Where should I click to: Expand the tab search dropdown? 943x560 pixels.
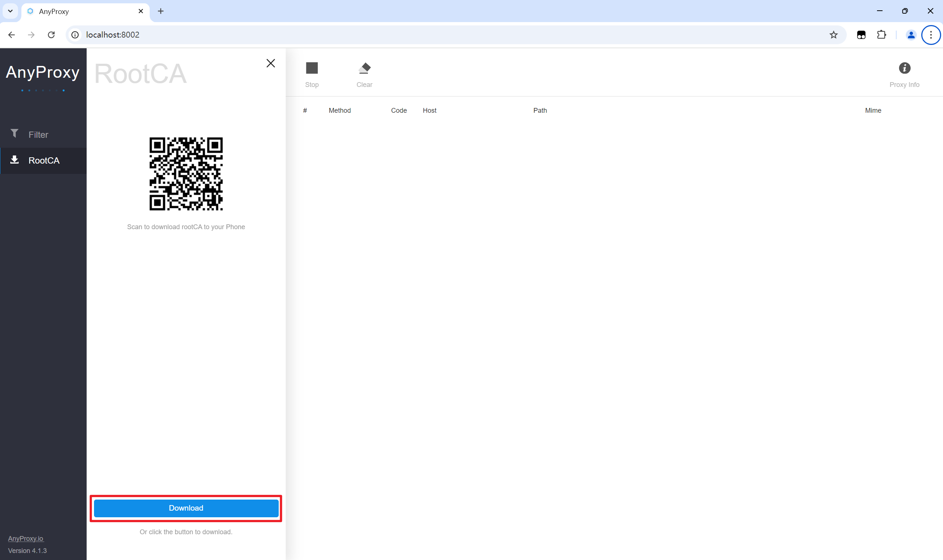pyautogui.click(x=10, y=11)
